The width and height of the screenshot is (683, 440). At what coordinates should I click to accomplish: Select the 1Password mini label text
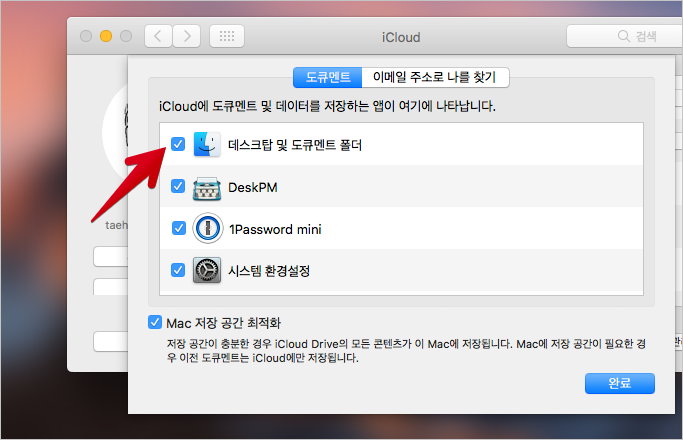[x=275, y=230]
